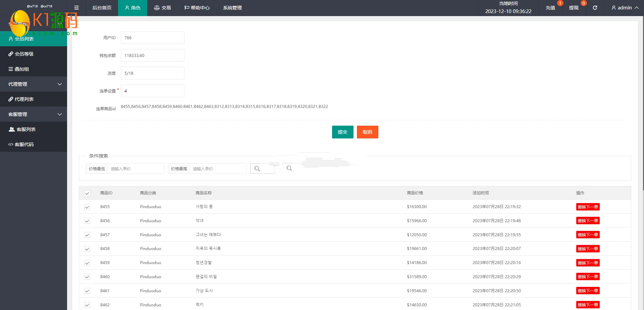Uncheck the checkbox for product 8455
The height and width of the screenshot is (310, 644).
pyautogui.click(x=87, y=207)
